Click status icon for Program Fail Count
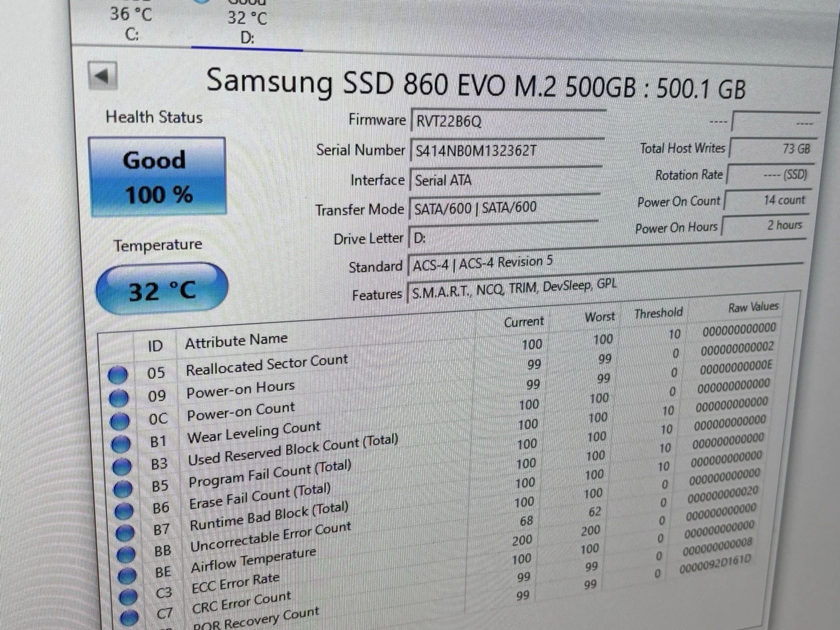Screen dimensions: 840x630 123,488
